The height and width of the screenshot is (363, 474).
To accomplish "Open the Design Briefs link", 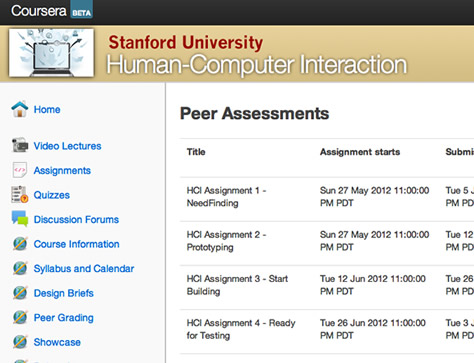I will tap(64, 293).
